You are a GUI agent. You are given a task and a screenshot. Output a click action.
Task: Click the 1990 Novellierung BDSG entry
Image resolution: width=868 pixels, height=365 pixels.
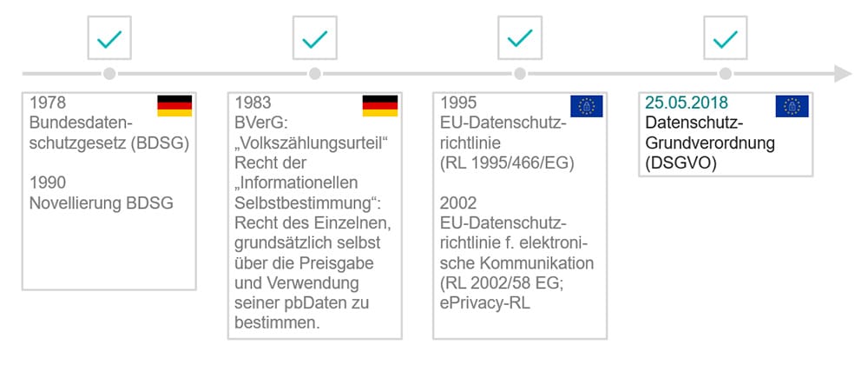point(102,193)
